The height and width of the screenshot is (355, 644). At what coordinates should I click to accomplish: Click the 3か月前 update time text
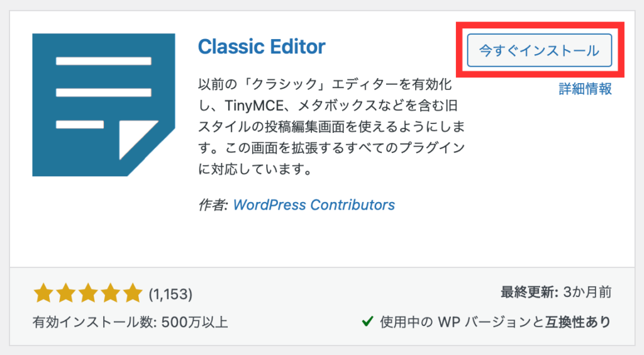click(x=587, y=293)
